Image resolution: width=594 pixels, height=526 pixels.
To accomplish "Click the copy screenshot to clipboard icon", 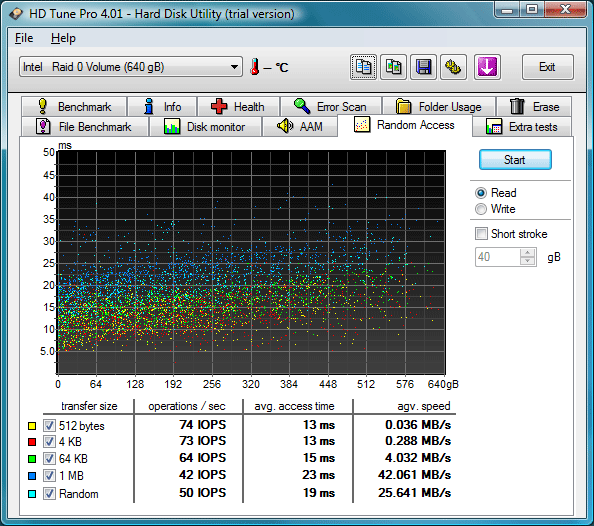I will point(393,67).
